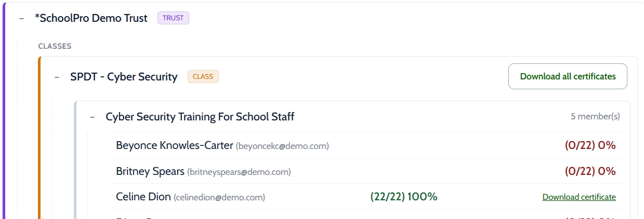Image resolution: width=644 pixels, height=219 pixels.
Task: Select the Britney Spears member row
Action: (366, 171)
